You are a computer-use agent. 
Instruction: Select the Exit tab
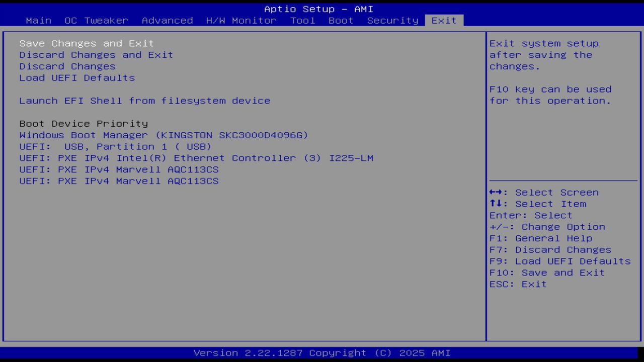pyautogui.click(x=444, y=21)
